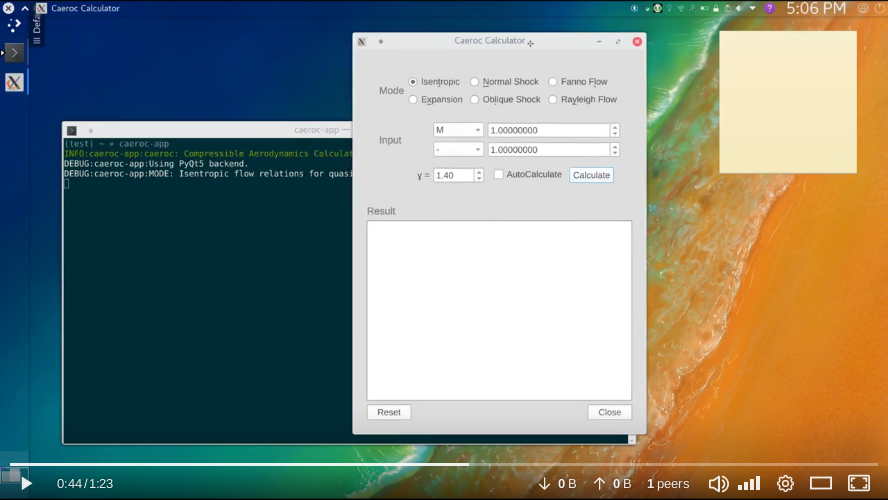Click the terminal launcher in the left dock

pyautogui.click(x=14, y=53)
